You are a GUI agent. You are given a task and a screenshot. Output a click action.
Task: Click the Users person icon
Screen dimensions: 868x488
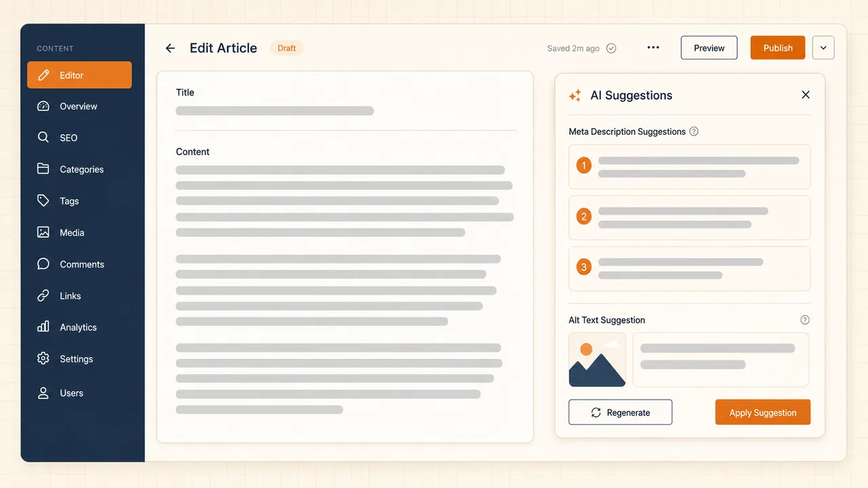43,393
